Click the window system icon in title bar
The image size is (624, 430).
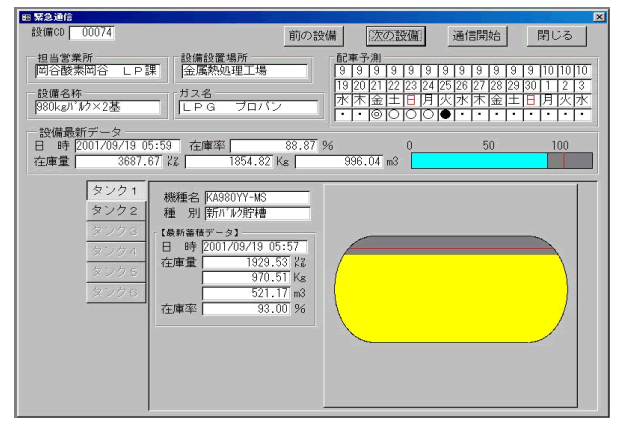pyautogui.click(x=26, y=18)
